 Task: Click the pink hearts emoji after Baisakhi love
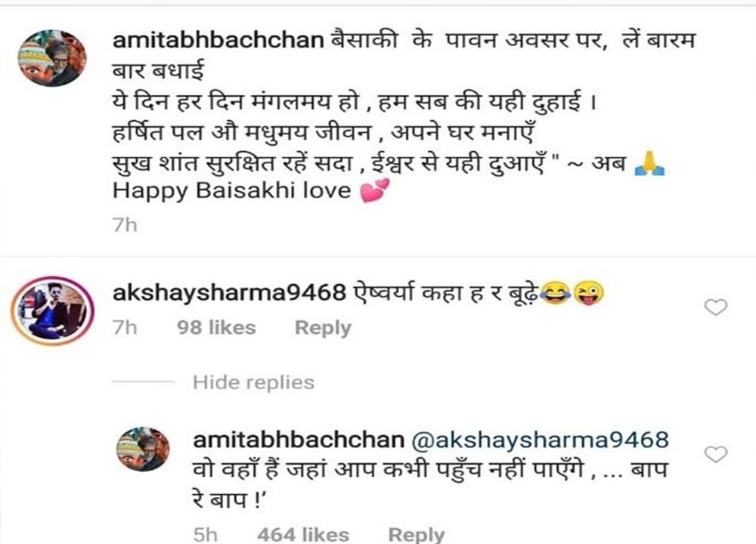pyautogui.click(x=375, y=190)
